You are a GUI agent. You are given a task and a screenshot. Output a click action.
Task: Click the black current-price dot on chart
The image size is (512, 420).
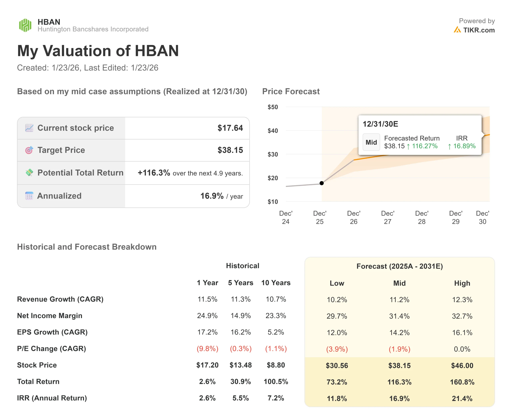pyautogui.click(x=321, y=183)
